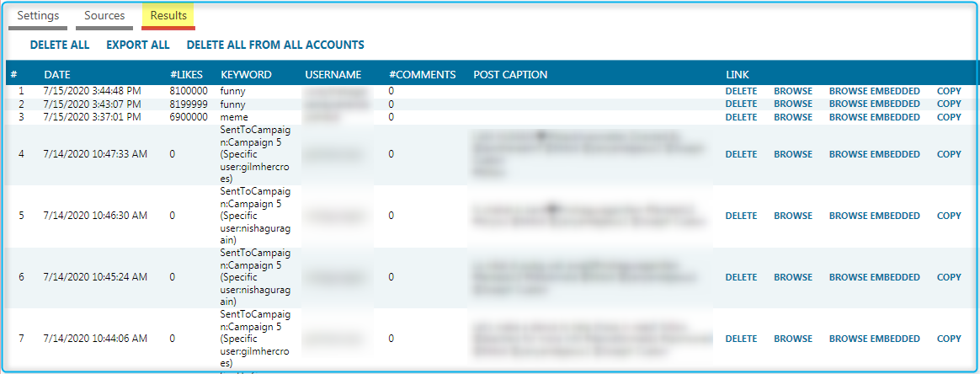Browse the 10:44:06 AM result post
The image size is (980, 374).
793,339
